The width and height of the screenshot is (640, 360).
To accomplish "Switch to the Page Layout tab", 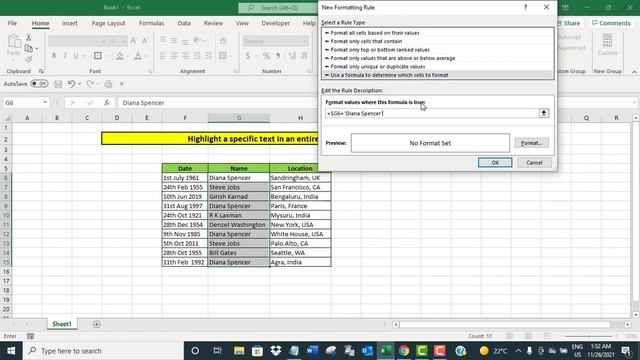I will [x=109, y=23].
